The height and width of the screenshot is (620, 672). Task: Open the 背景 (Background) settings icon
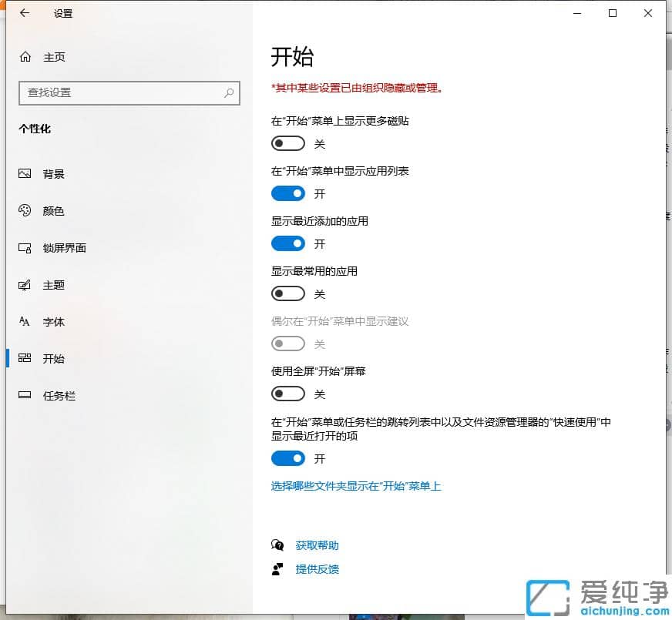pyautogui.click(x=23, y=173)
